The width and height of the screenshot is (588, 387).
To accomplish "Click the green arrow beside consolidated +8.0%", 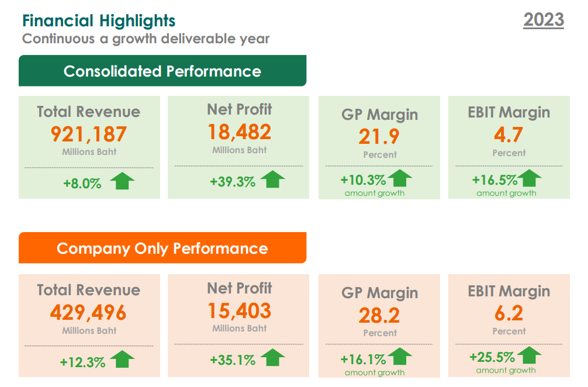I will 122,181.
